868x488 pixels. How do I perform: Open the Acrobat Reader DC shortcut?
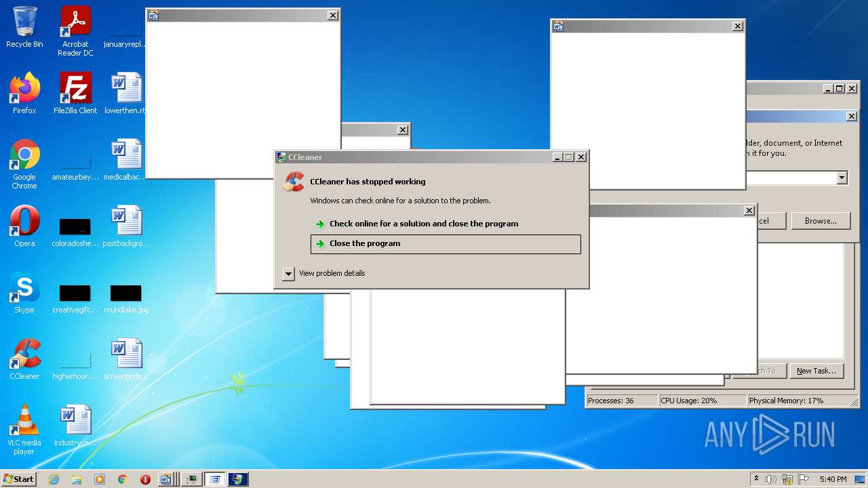tap(75, 31)
